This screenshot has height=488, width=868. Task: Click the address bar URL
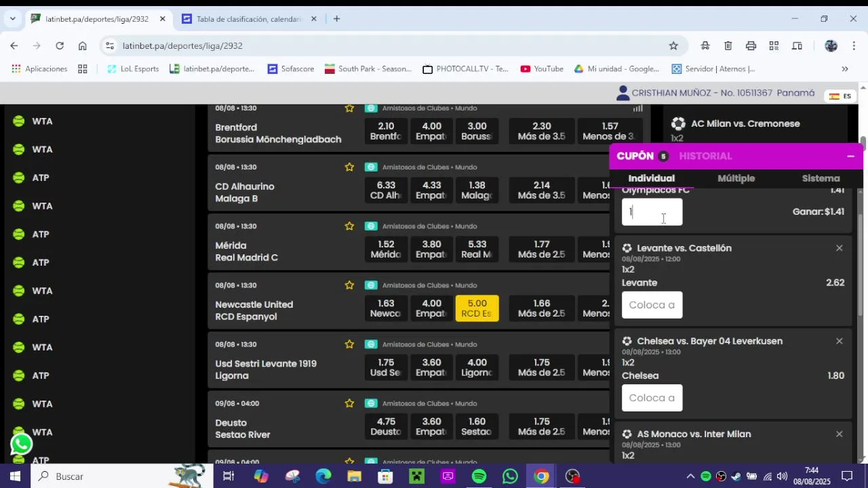point(182,45)
